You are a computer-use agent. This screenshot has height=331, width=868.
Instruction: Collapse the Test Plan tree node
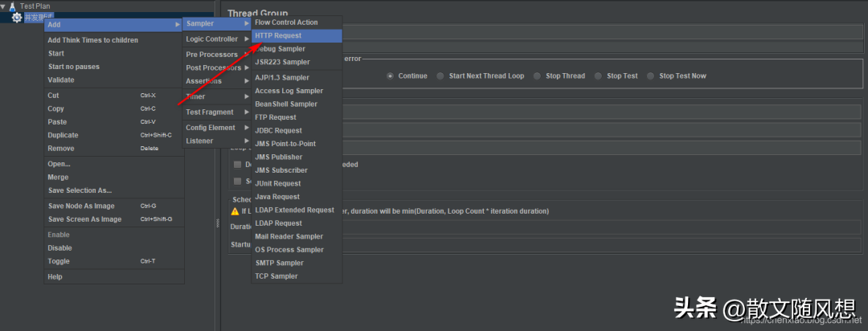tap(3, 6)
